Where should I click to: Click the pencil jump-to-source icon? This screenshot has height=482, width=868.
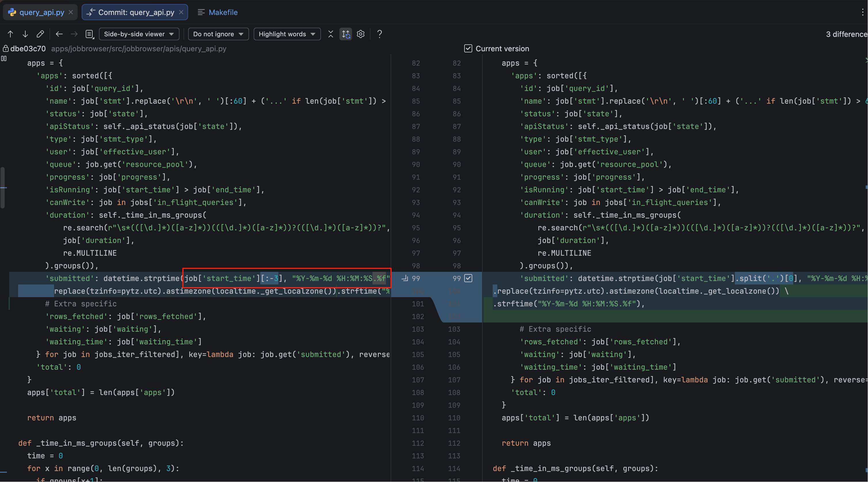(40, 34)
